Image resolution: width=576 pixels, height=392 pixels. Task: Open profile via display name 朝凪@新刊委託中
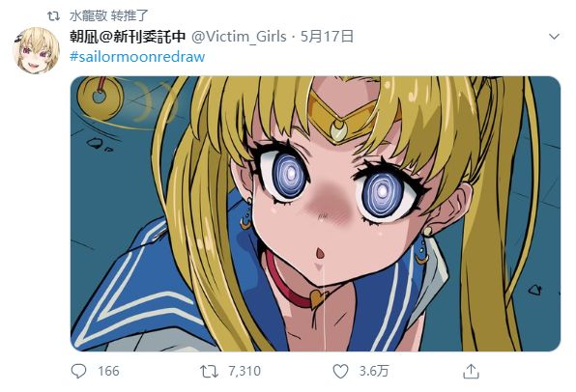coord(128,37)
